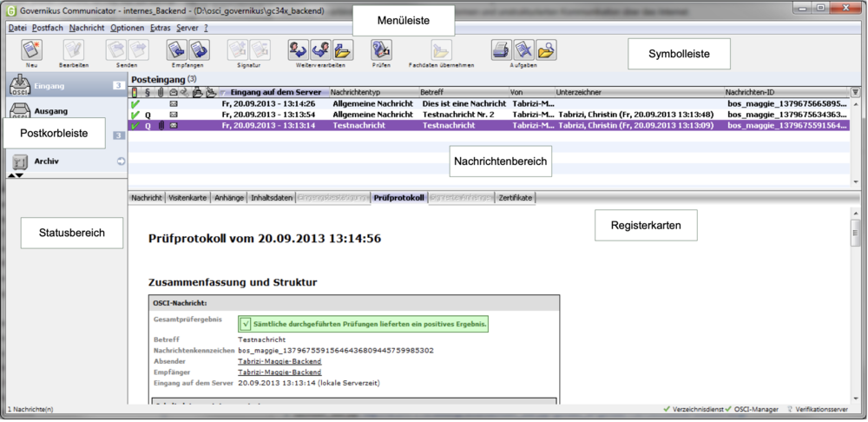
Task: Click Empfangen icon with straight left arrow
Action: tap(178, 50)
